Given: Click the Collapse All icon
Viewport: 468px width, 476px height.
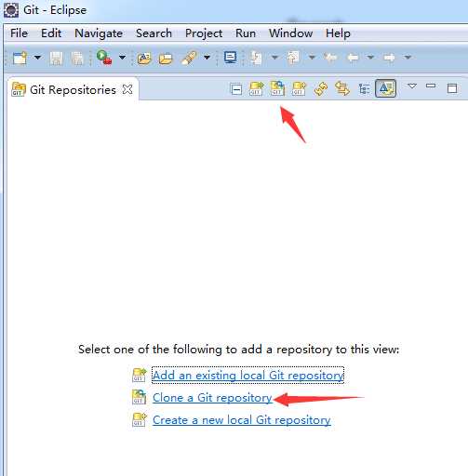Looking at the screenshot, I should 236,89.
